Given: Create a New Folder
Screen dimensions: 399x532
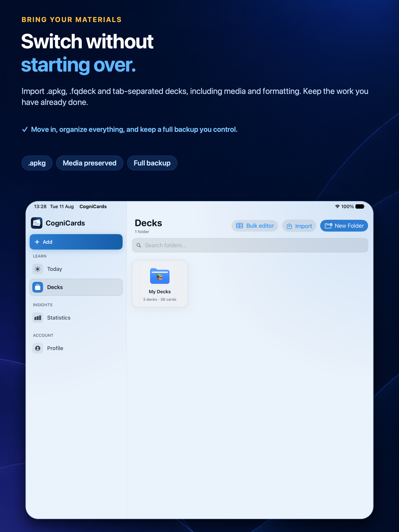Looking at the screenshot, I should point(344,226).
